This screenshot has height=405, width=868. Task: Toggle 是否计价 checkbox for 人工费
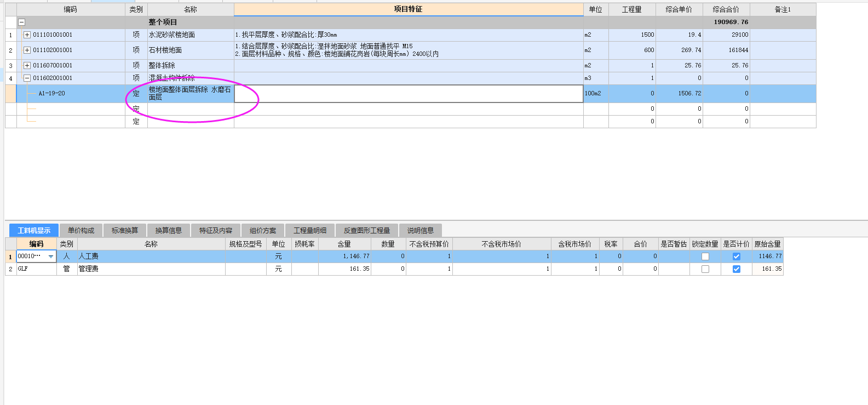737,256
